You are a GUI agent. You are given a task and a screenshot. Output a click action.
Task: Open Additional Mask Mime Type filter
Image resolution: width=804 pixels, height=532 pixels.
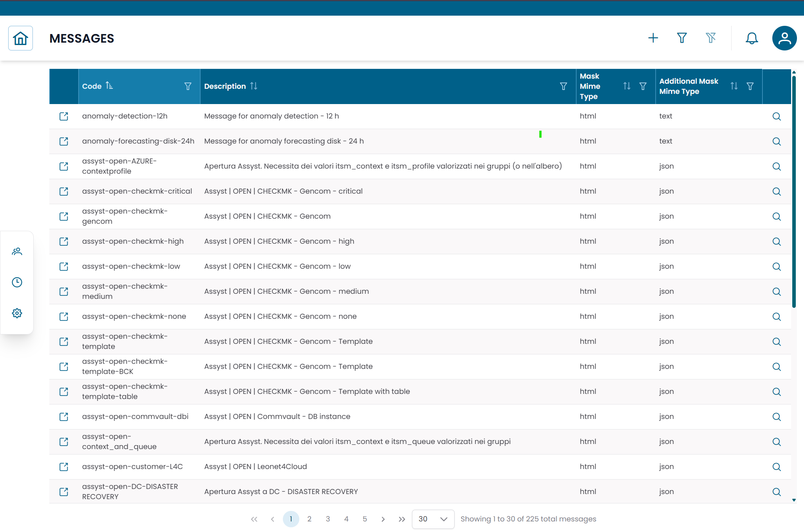tap(750, 86)
